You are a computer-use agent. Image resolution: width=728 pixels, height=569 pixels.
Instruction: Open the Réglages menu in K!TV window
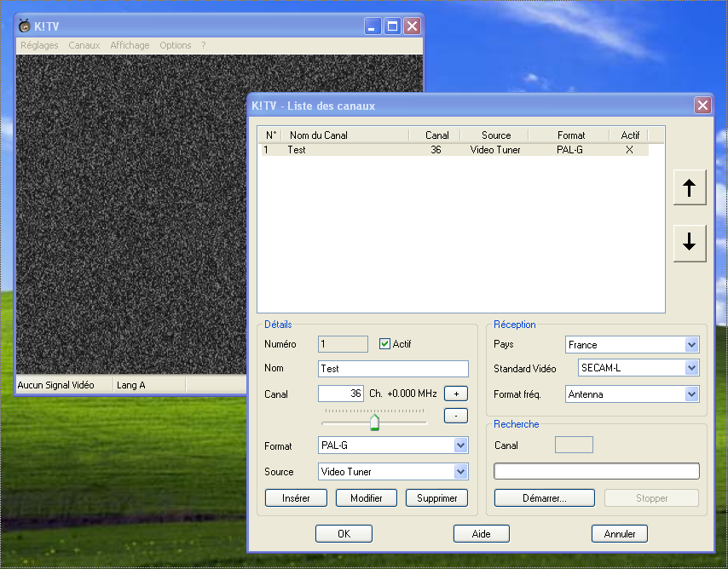click(x=39, y=45)
